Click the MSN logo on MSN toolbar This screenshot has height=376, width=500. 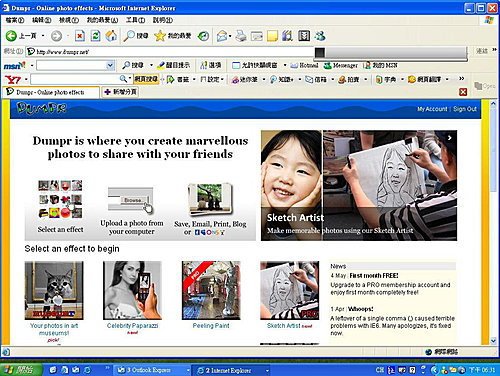pyautogui.click(x=15, y=65)
